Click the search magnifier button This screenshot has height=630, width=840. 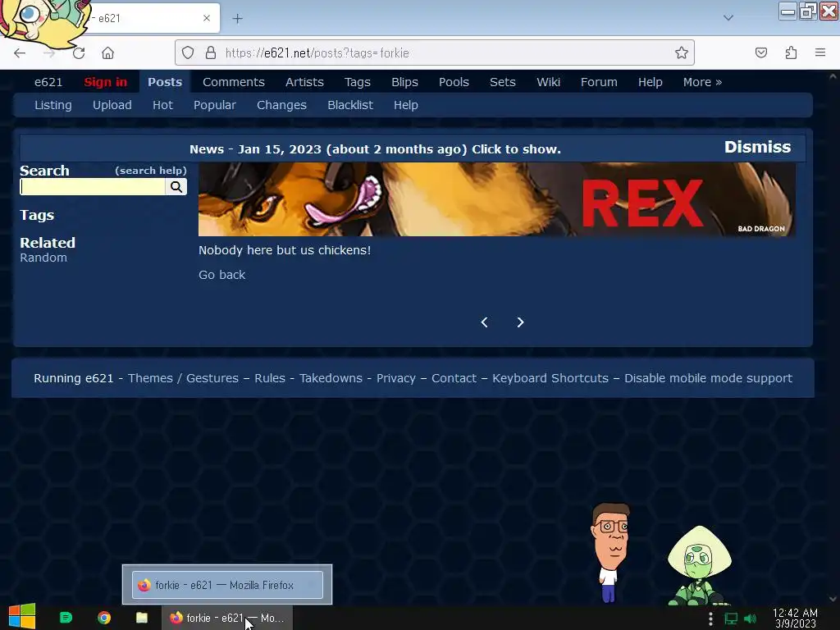176,186
